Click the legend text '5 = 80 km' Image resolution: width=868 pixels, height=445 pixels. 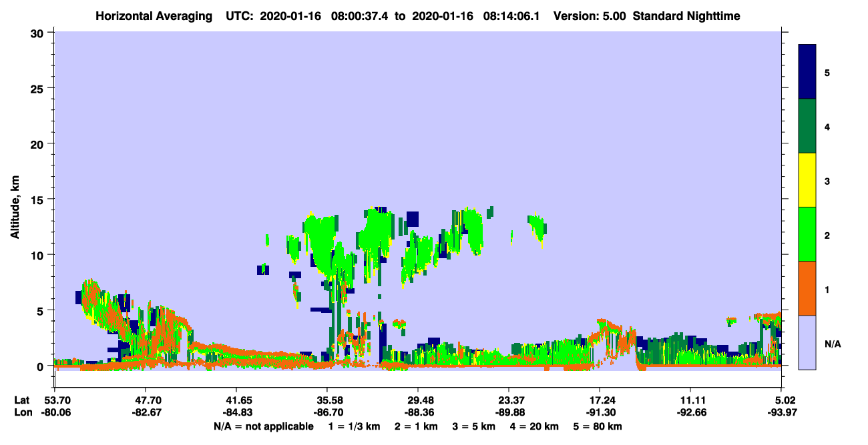point(598,426)
